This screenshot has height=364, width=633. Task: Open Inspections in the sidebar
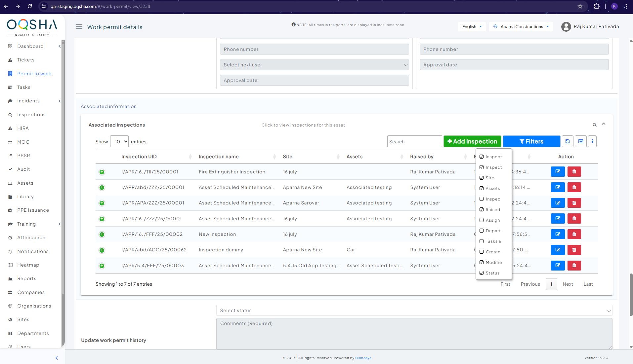[31, 115]
